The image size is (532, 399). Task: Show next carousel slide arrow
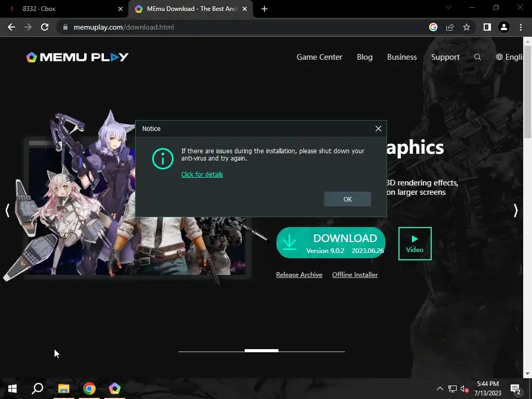pos(516,210)
